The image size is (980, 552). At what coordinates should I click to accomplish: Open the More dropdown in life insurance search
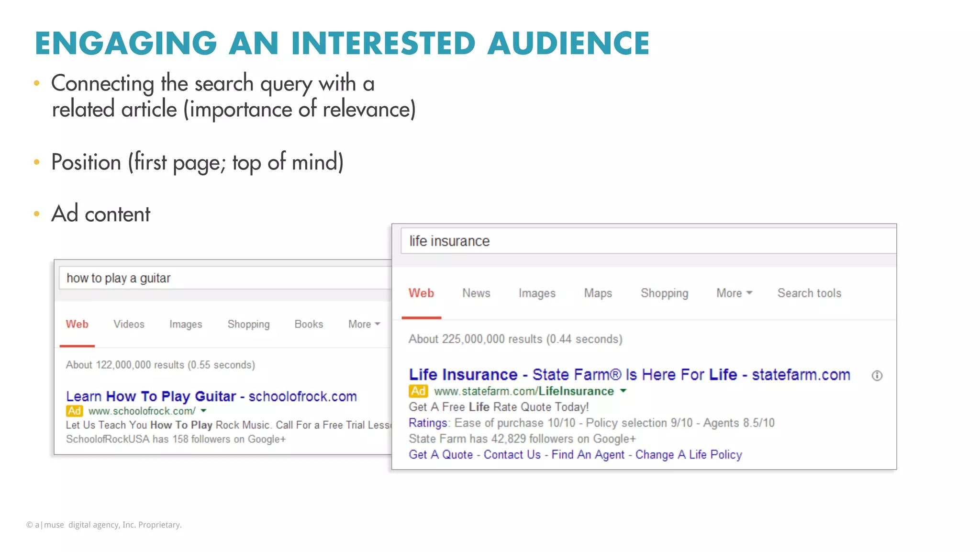click(734, 293)
